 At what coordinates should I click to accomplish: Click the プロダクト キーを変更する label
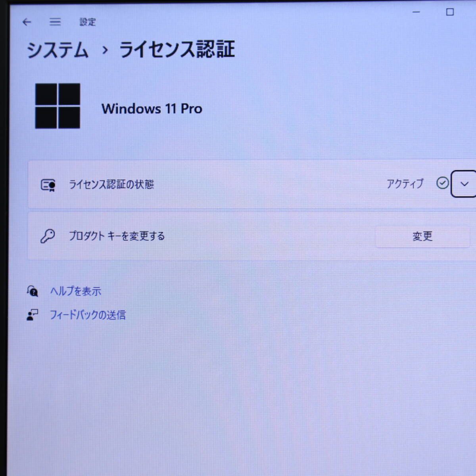pos(117,236)
